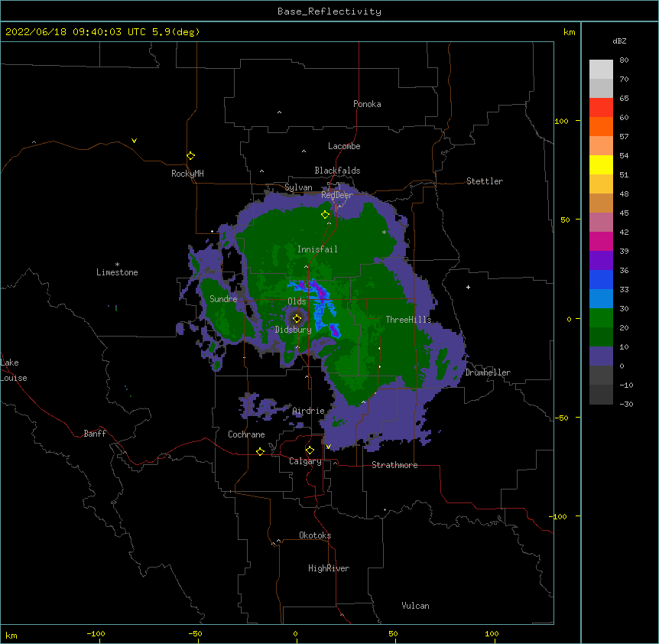Viewport: 659px width, 644px height.
Task: Select the -50 tick on right axis
Action: coord(561,418)
